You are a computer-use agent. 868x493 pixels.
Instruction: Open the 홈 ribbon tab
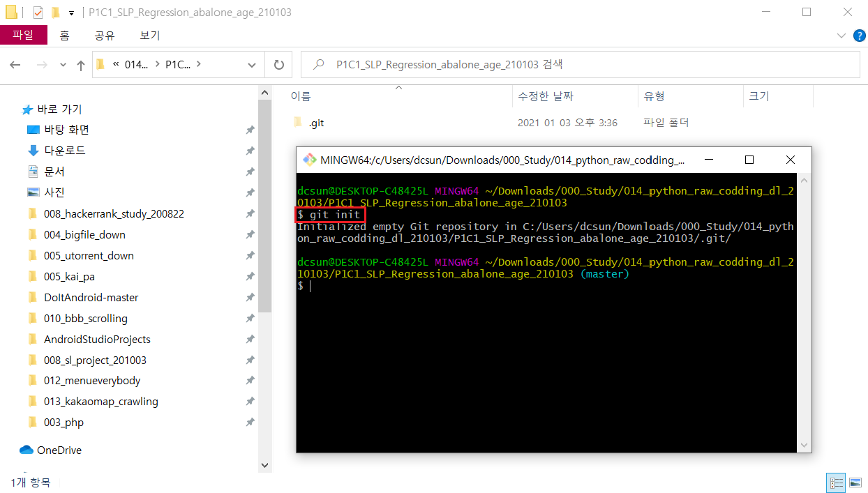[x=64, y=36]
